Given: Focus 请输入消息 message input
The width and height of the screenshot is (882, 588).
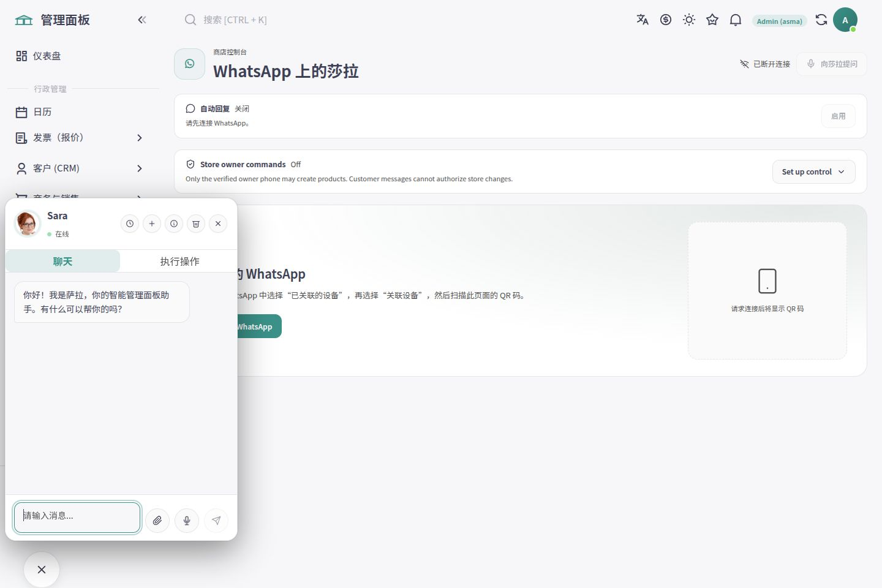Looking at the screenshot, I should (77, 518).
